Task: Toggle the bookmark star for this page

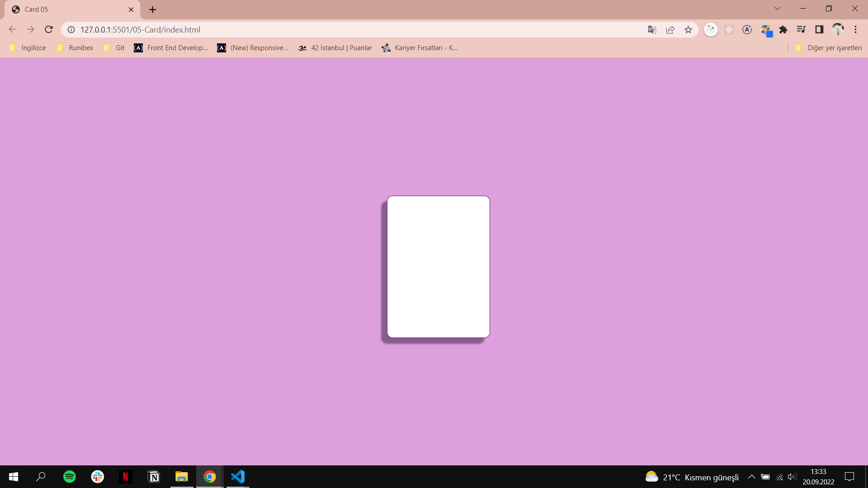Action: pos(688,29)
